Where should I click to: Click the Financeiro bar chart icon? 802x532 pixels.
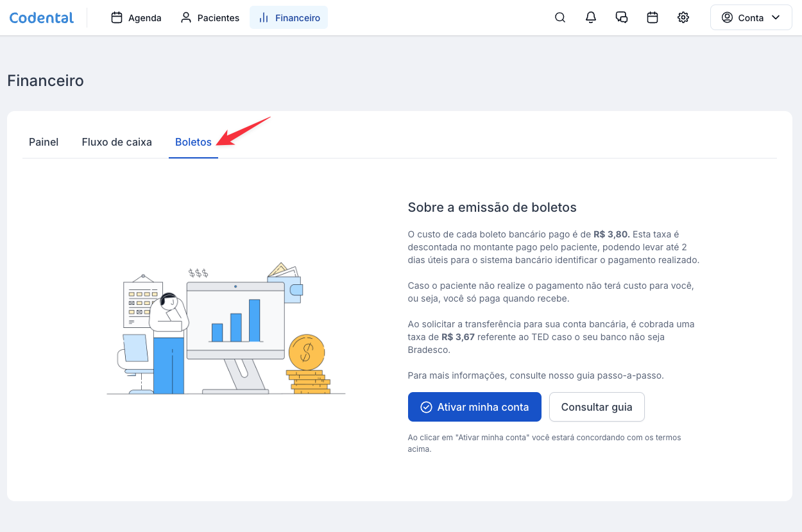click(264, 18)
